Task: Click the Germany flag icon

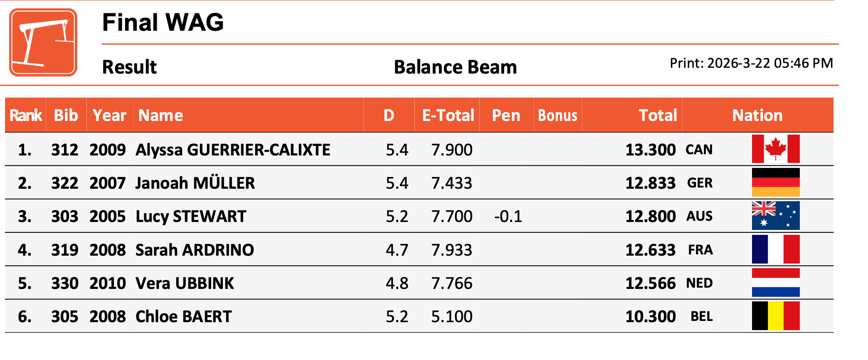Action: (x=775, y=182)
